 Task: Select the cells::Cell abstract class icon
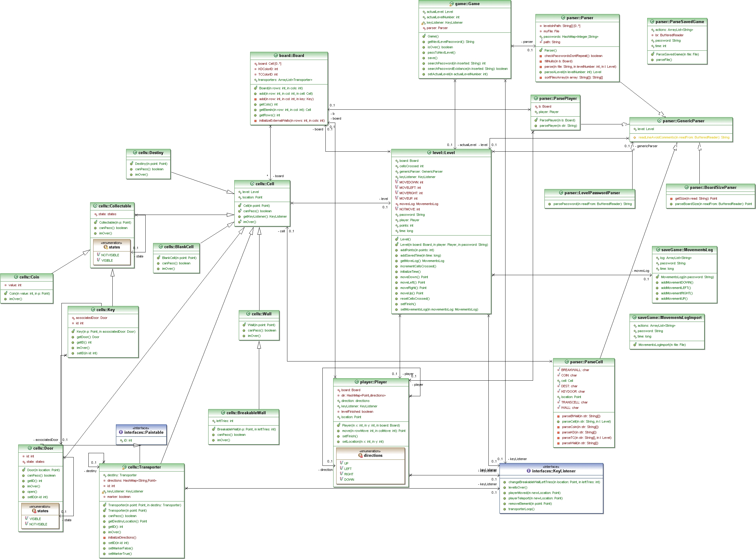point(252,184)
